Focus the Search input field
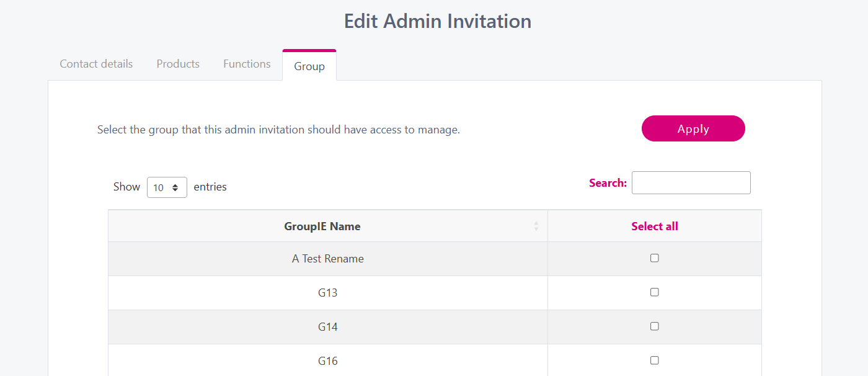The image size is (868, 376). (x=691, y=183)
